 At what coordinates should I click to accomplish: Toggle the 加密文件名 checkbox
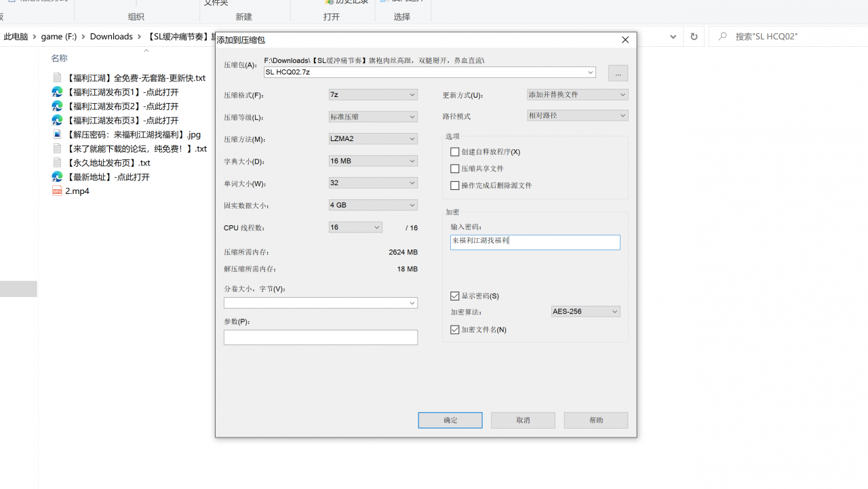[x=455, y=330]
